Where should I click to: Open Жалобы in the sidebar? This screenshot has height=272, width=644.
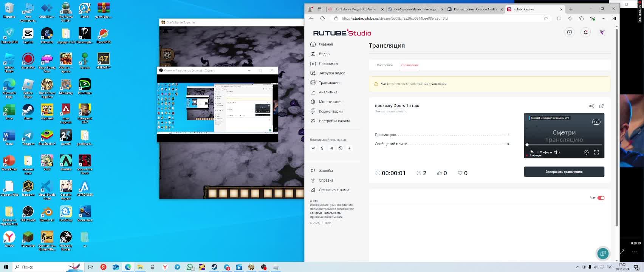click(x=322, y=171)
